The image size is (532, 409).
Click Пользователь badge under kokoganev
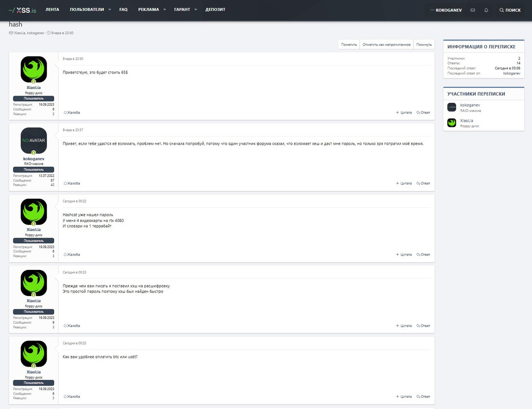pyautogui.click(x=34, y=170)
